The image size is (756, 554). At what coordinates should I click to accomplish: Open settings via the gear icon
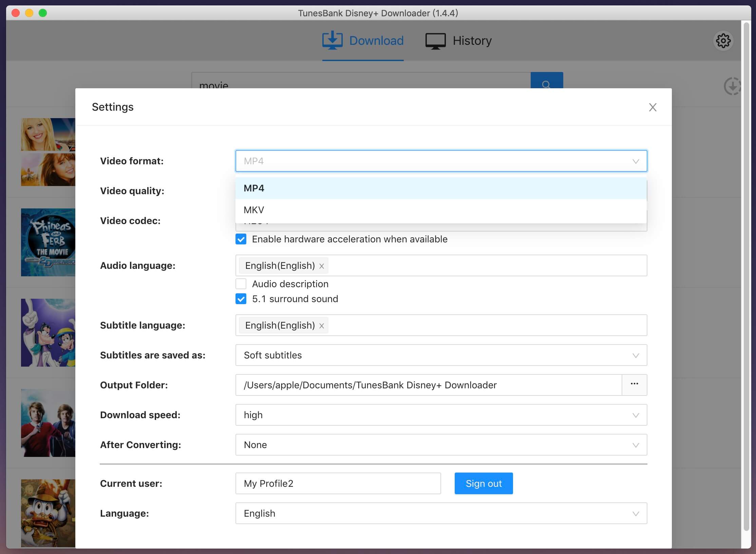point(723,41)
